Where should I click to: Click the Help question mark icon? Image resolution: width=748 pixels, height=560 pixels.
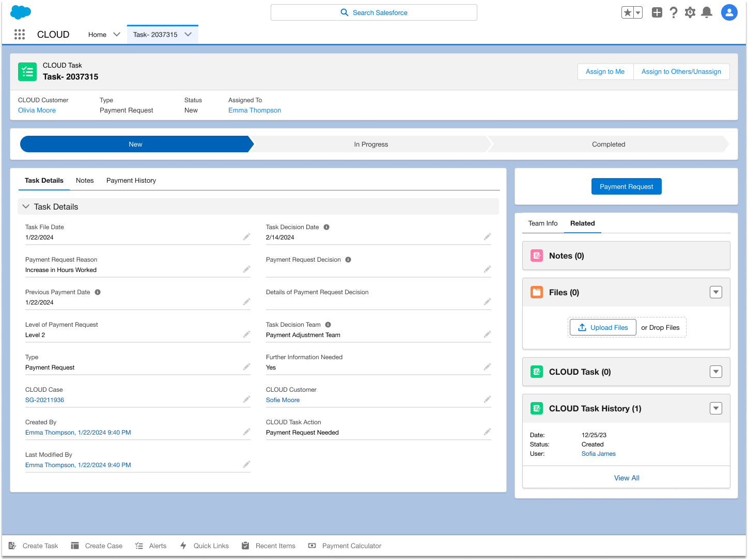click(673, 12)
